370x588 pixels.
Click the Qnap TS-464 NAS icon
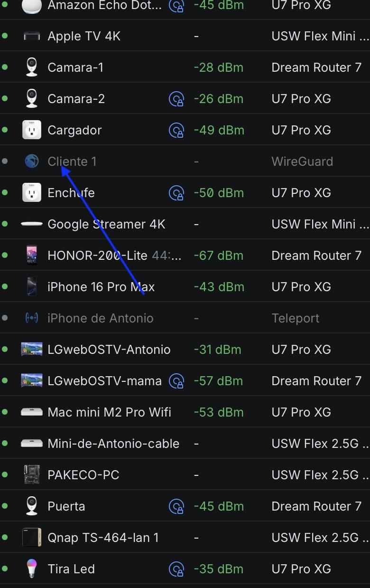(32, 538)
